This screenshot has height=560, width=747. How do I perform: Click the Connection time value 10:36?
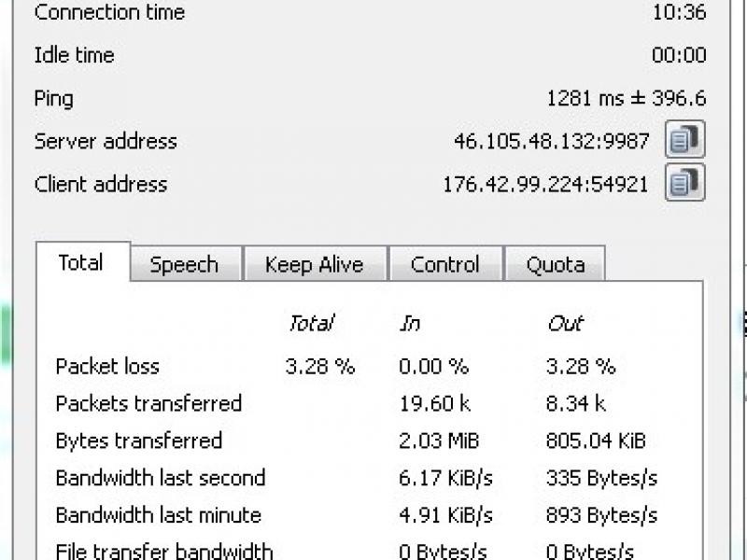click(x=679, y=11)
